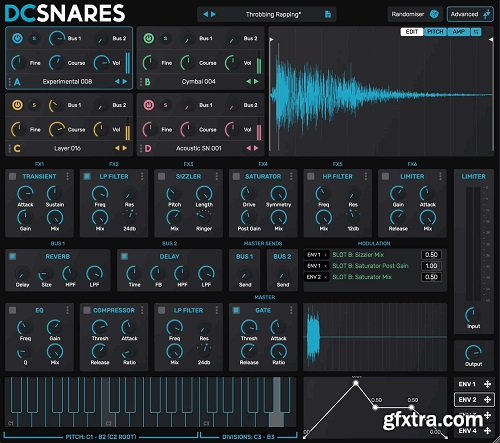Screen dimensions: 500x443
Task: Click the ENV 2 move icon
Action: click(487, 399)
